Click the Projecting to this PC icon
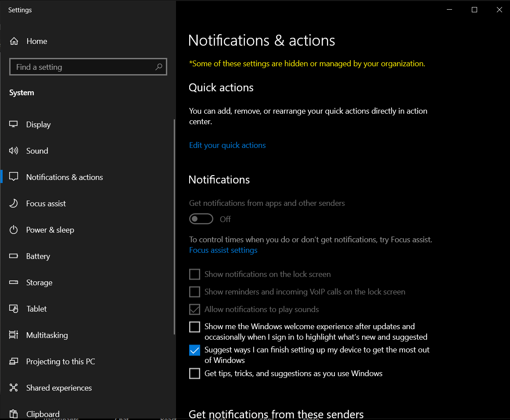Image resolution: width=510 pixels, height=420 pixels. click(x=13, y=361)
